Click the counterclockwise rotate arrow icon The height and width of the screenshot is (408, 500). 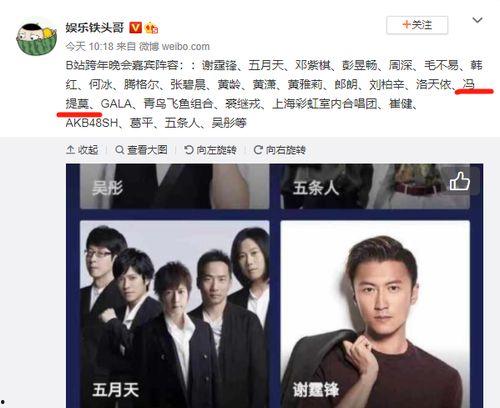pyautogui.click(x=189, y=150)
